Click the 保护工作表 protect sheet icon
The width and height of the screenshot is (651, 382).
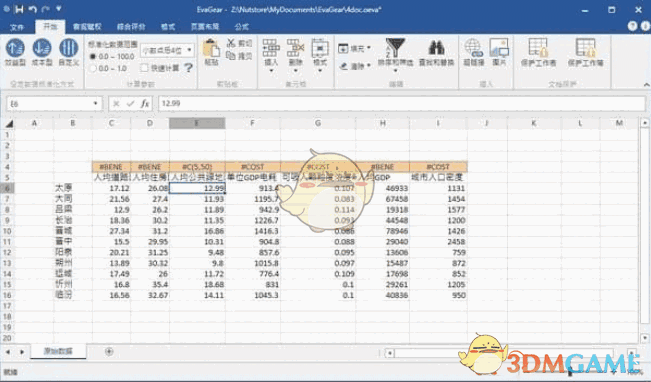point(538,48)
